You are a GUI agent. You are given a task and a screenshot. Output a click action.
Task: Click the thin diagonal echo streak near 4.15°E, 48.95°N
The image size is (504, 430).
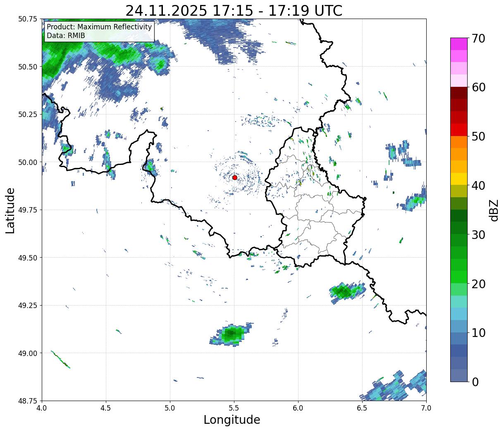pos(60,359)
